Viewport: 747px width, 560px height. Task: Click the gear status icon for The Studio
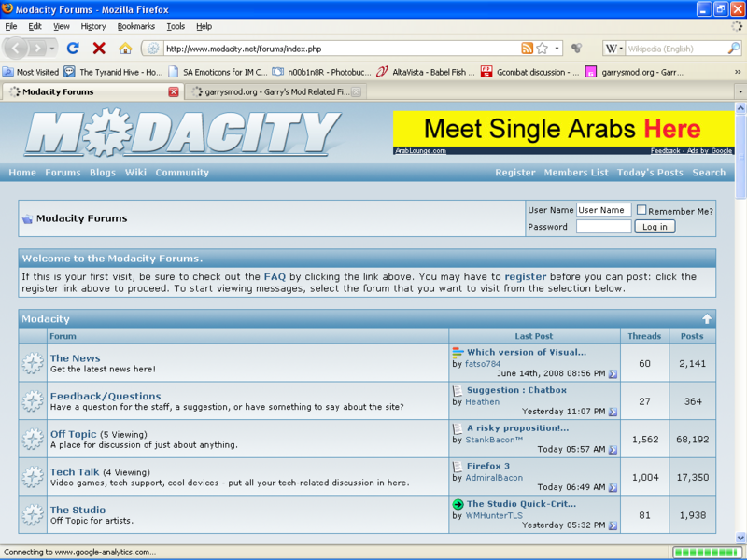(x=33, y=515)
